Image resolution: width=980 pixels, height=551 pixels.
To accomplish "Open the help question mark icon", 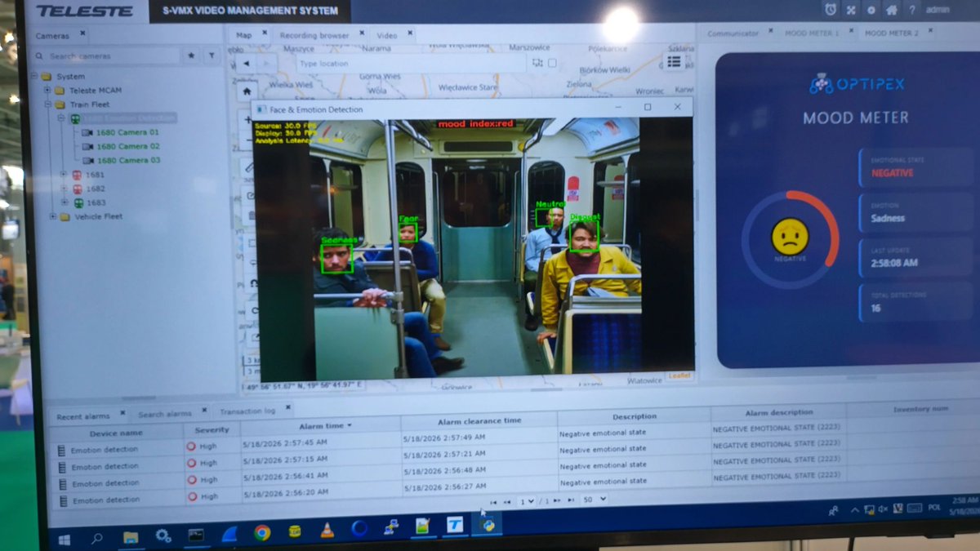I will (911, 10).
